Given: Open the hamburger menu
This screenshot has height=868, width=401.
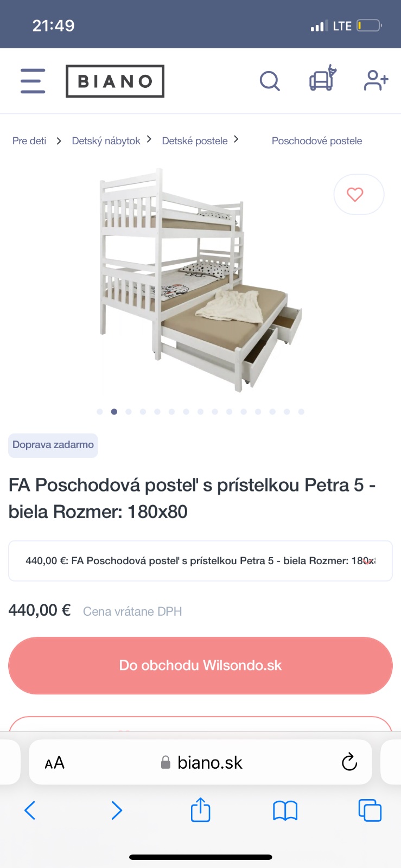Looking at the screenshot, I should click(33, 81).
